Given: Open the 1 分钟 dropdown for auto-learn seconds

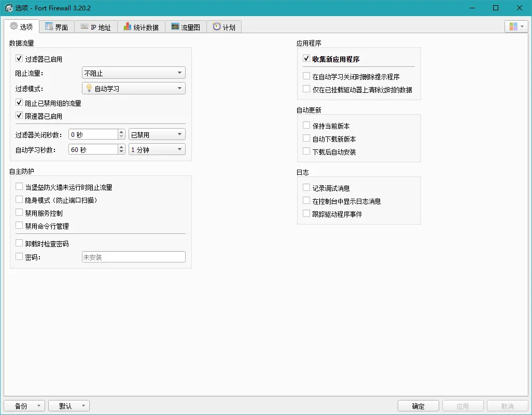Looking at the screenshot, I should pyautogui.click(x=157, y=149).
